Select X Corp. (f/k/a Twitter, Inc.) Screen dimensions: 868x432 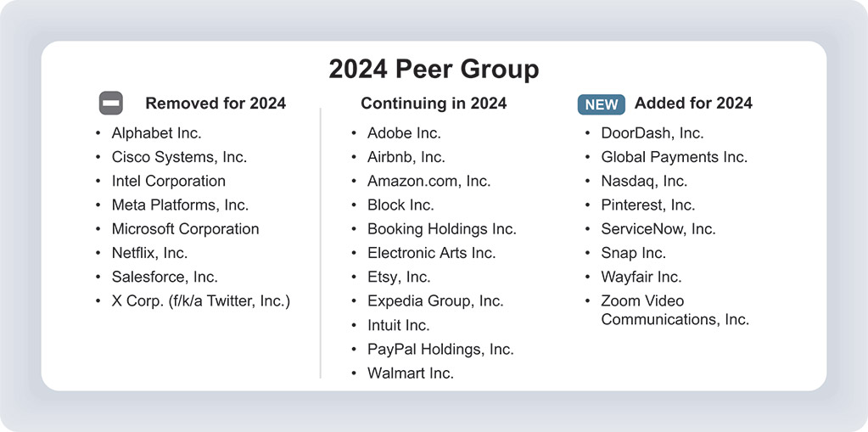(200, 300)
